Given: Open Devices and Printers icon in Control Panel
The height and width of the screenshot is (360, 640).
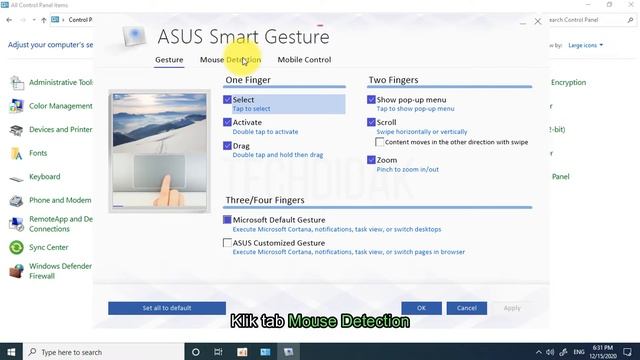Looking at the screenshot, I should coord(16,130).
